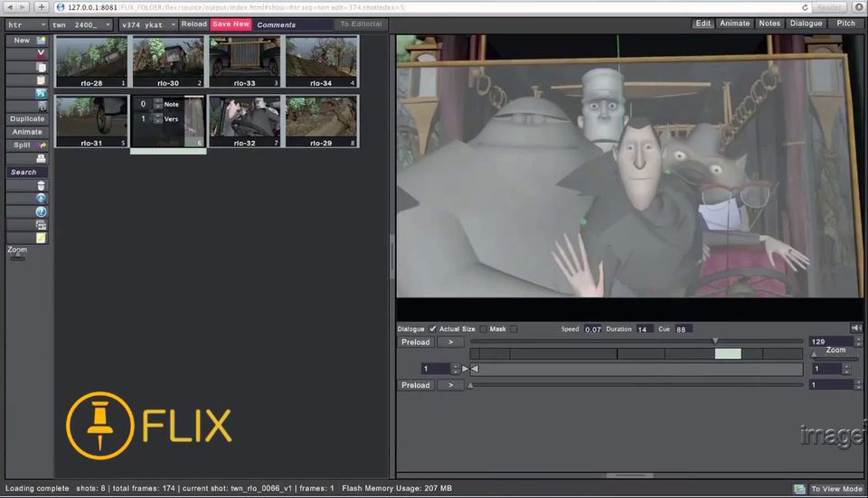Click the trash bin icon in the sidebar
Screen dimensions: 868x498
(x=41, y=185)
